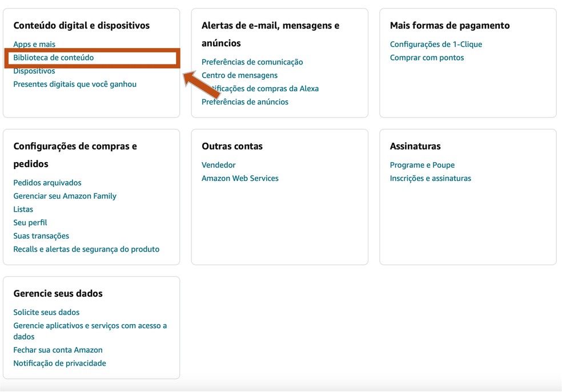Go to Centro de mensagens
The width and height of the screenshot is (562, 392).
[x=239, y=75]
